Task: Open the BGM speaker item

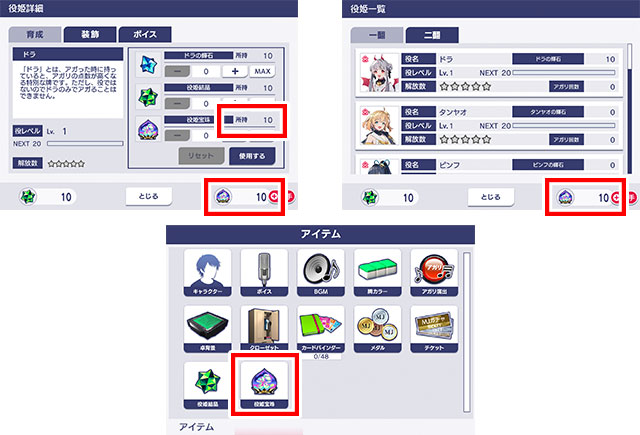Action: (x=321, y=273)
